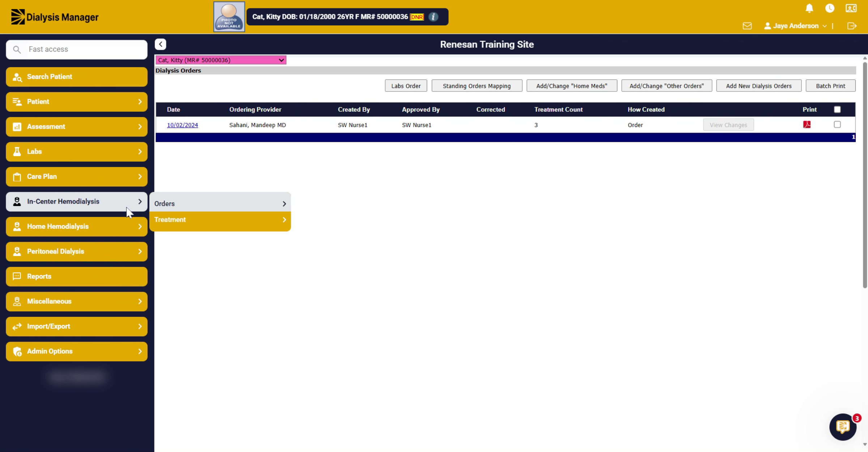
Task: Expand the Peritoneal Dialysis menu
Action: point(77,251)
